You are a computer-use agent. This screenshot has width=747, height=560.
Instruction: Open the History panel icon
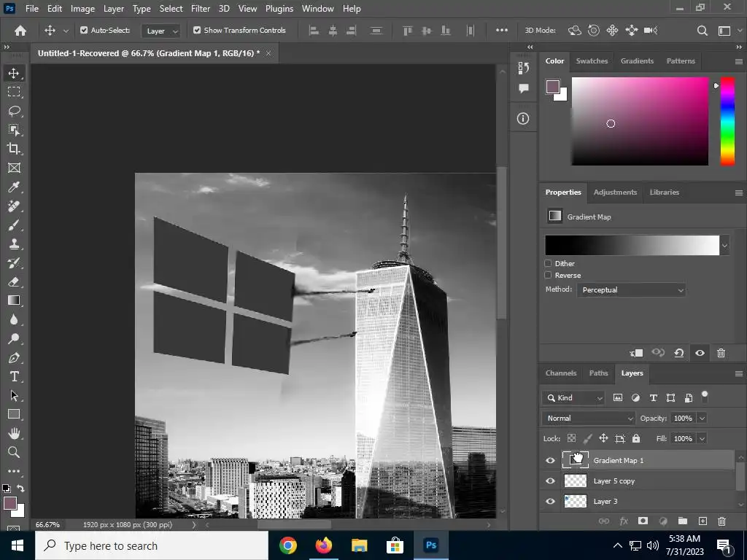click(x=524, y=68)
